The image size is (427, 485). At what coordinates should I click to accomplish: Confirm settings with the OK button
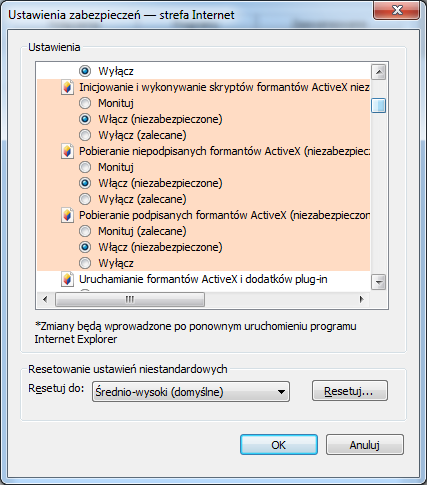coord(279,445)
